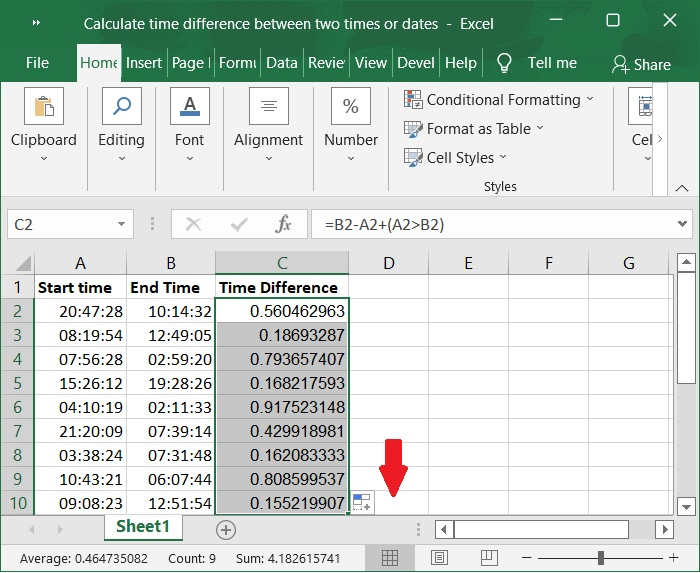Viewport: 700px width, 573px height.
Task: Expand the Conditional Formatting dropdown
Action: point(499,100)
